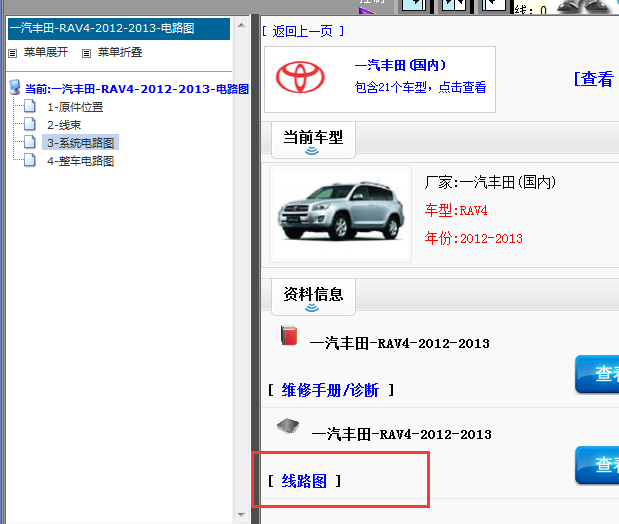Click the blue 查看 button beside 线路图
The width and height of the screenshot is (619, 524).
click(x=597, y=465)
